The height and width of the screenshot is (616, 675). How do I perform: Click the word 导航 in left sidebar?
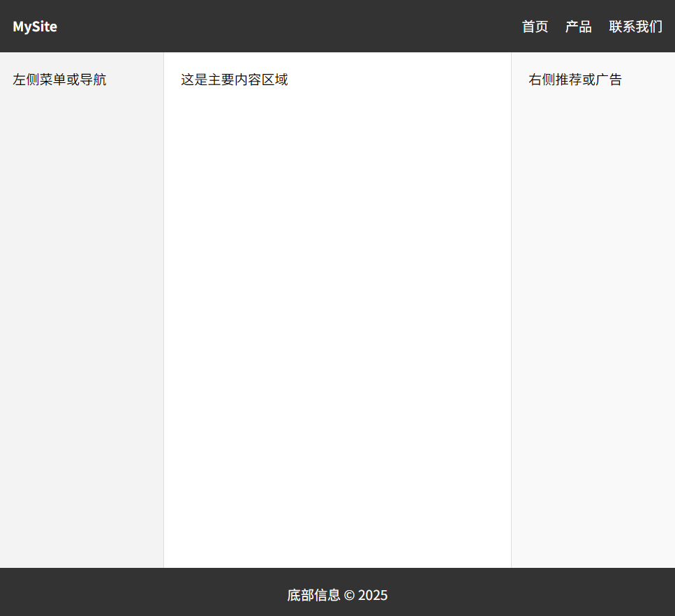pos(93,80)
